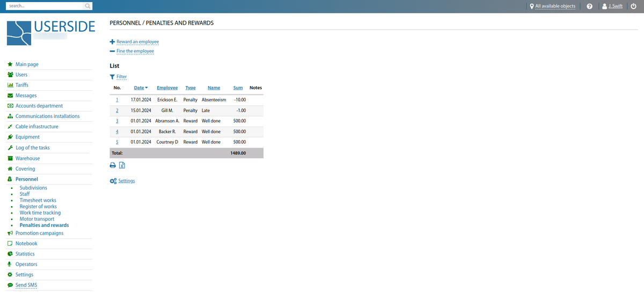Export the list with the Excel icon
644x293 pixels.
[122, 165]
